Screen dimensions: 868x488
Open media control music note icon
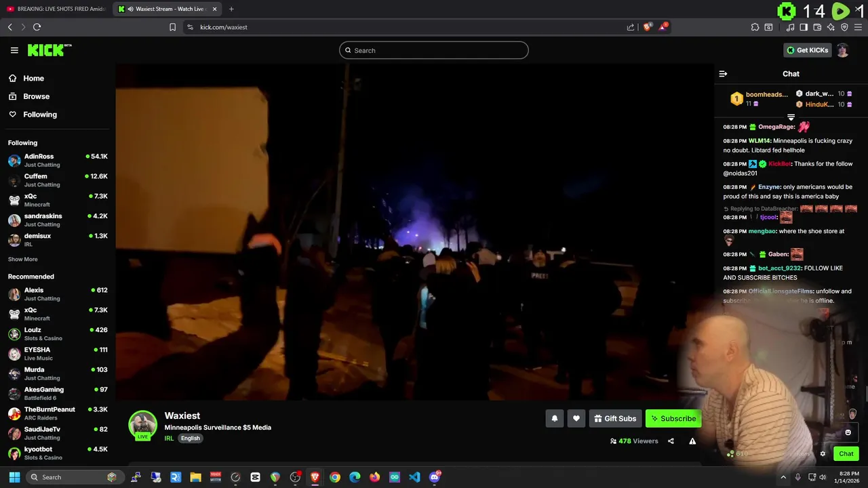point(790,27)
